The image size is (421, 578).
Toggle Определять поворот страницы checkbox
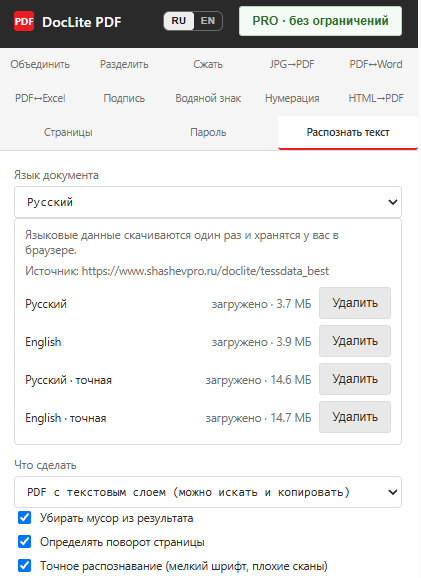(25, 542)
